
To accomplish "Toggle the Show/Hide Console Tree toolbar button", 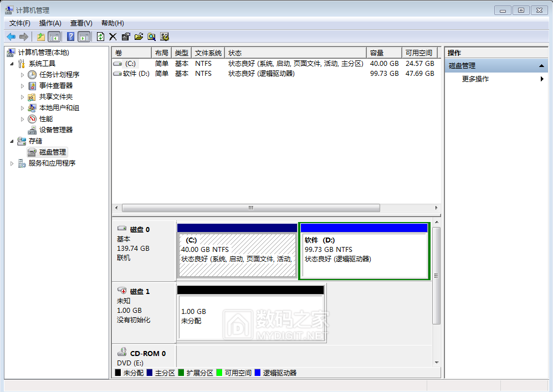I will coord(54,37).
